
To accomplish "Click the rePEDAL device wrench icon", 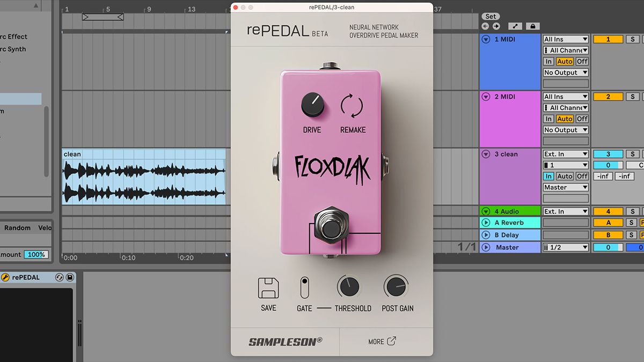I will pos(6,277).
